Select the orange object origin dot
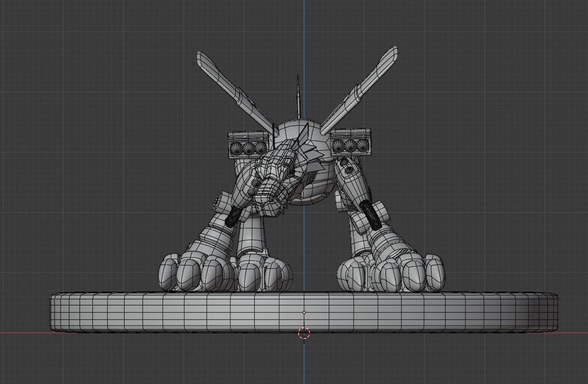588x384 pixels. coord(304,312)
